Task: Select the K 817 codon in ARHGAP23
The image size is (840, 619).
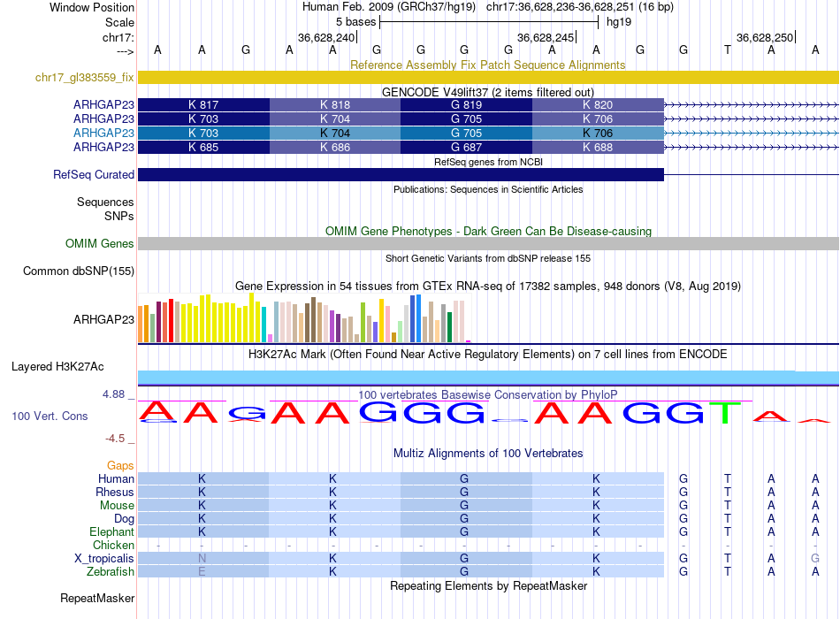Action: pos(203,104)
